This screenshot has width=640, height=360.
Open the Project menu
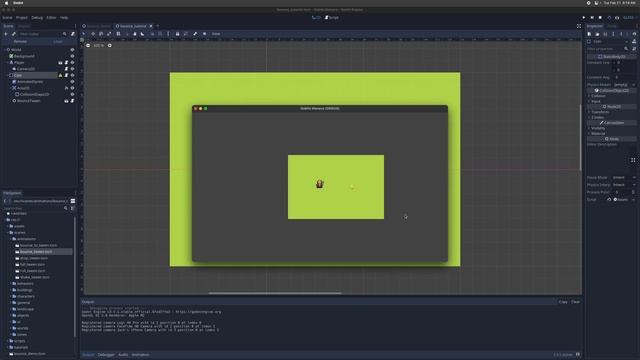(x=22, y=18)
